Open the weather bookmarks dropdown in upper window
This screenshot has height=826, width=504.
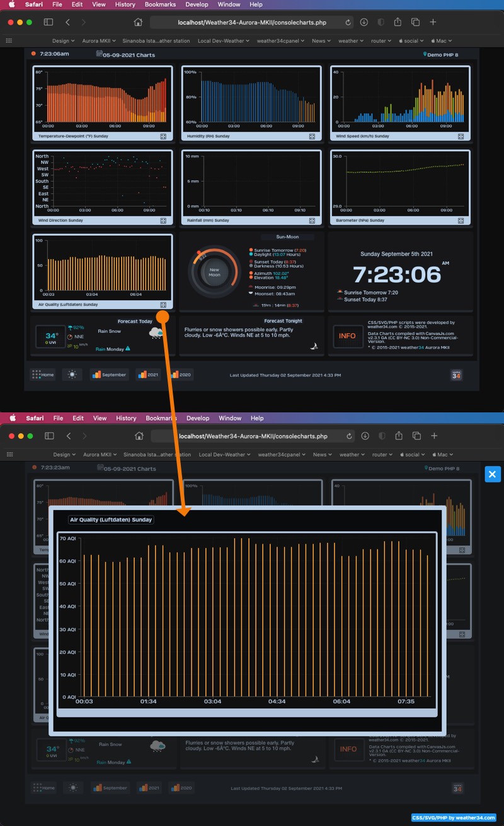point(351,40)
